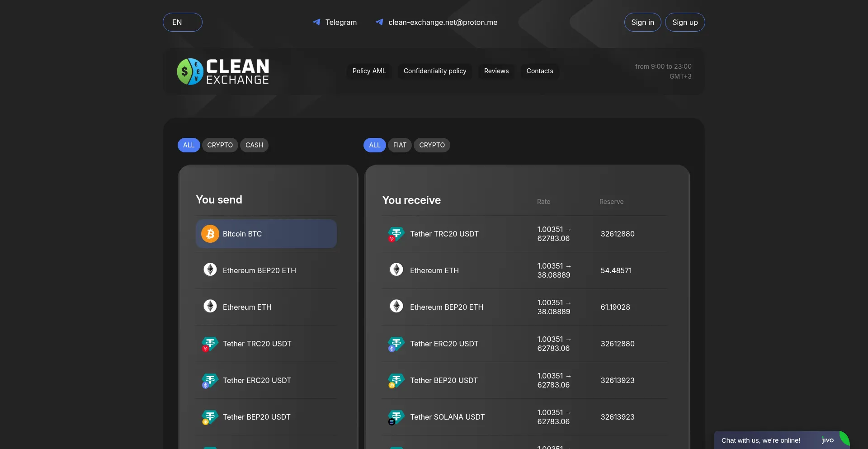Choose Tether ERC20 USDT to receive
The height and width of the screenshot is (449, 868).
point(524,344)
